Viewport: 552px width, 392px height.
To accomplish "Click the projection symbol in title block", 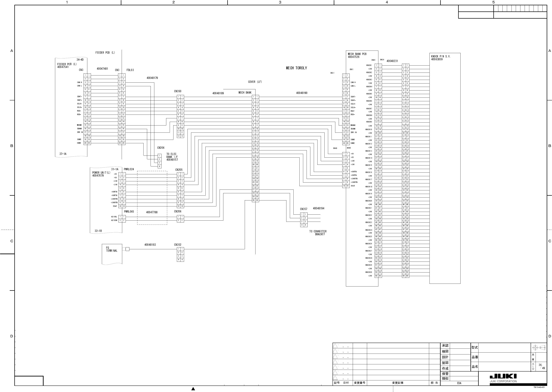I will pyautogui.click(x=539, y=348).
